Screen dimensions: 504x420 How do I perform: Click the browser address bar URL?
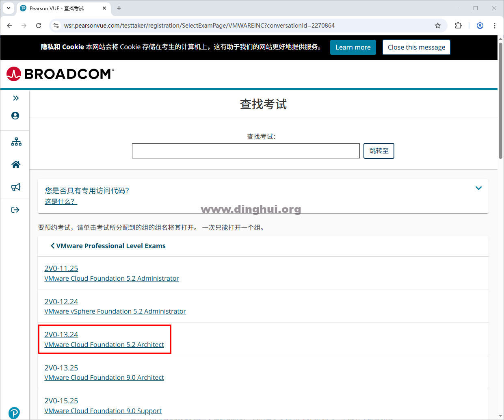coord(199,26)
